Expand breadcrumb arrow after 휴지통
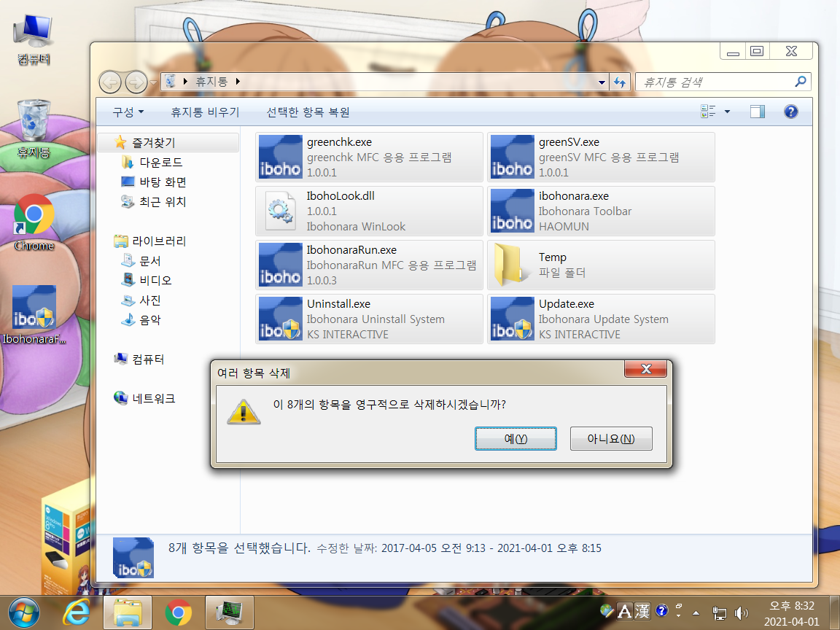The height and width of the screenshot is (630, 840). [x=238, y=82]
